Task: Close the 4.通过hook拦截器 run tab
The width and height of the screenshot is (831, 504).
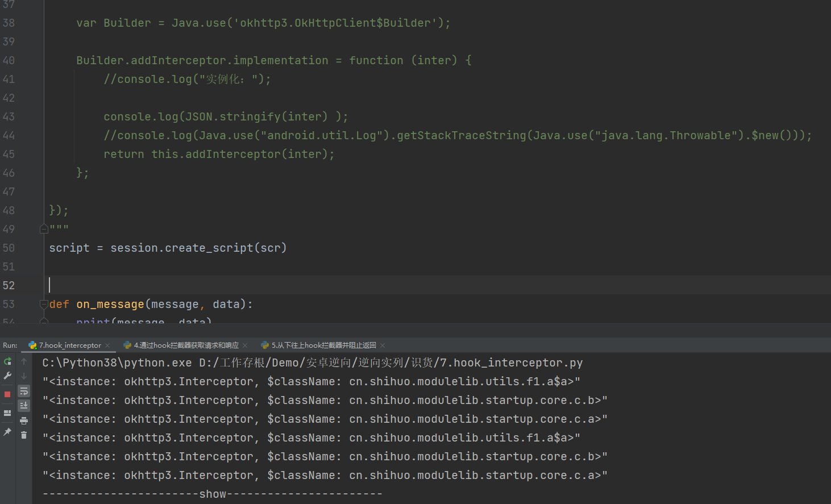Action: click(x=245, y=345)
